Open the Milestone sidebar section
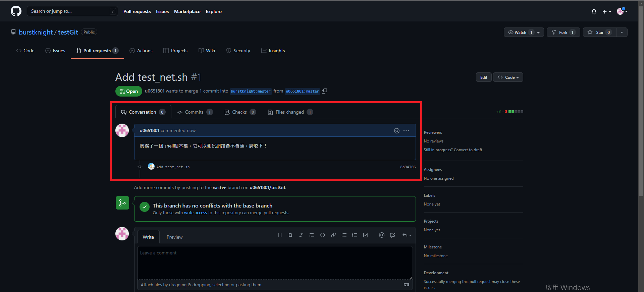The image size is (644, 292). coord(433,247)
